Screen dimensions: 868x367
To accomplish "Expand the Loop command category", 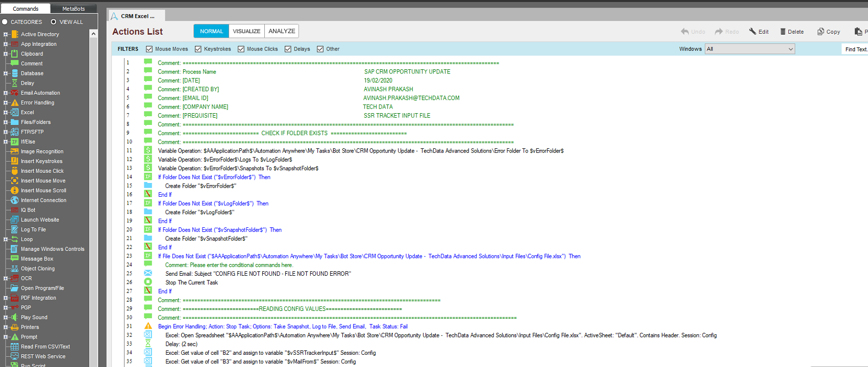I will coord(6,239).
